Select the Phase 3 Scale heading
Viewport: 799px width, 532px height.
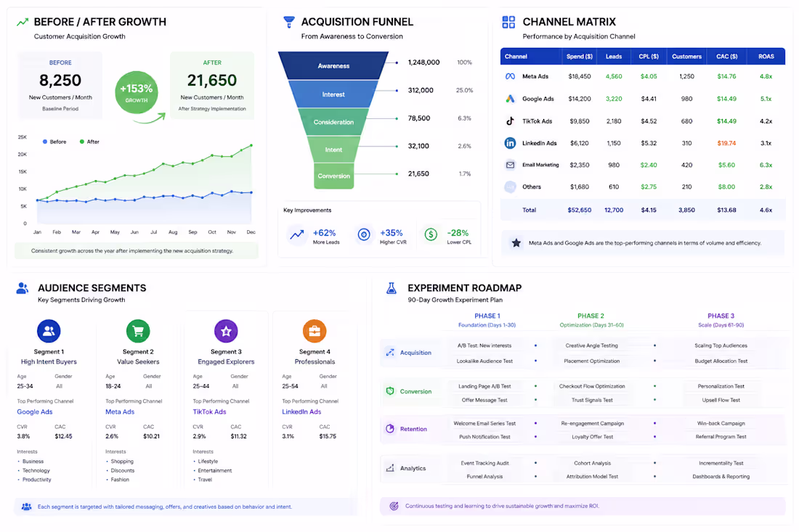(x=721, y=320)
